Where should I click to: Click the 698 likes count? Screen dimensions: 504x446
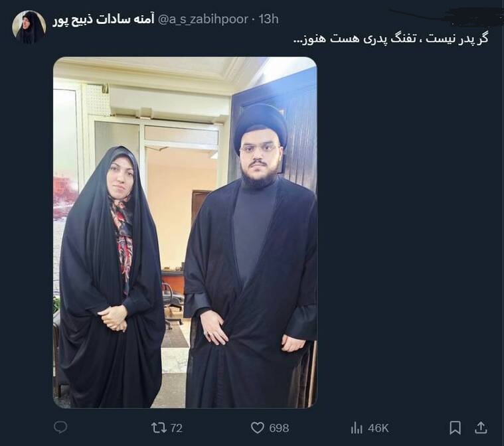[279, 428]
